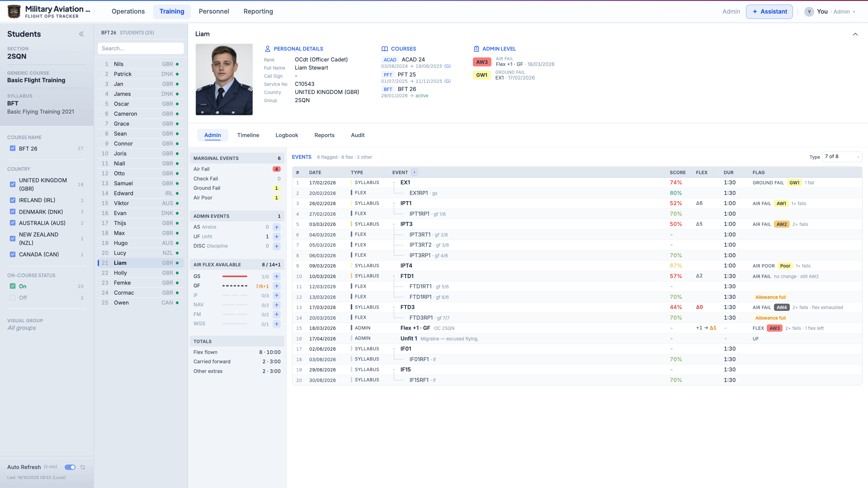Add an Airsick admin event with plus
The width and height of the screenshot is (868, 488).
click(x=276, y=227)
